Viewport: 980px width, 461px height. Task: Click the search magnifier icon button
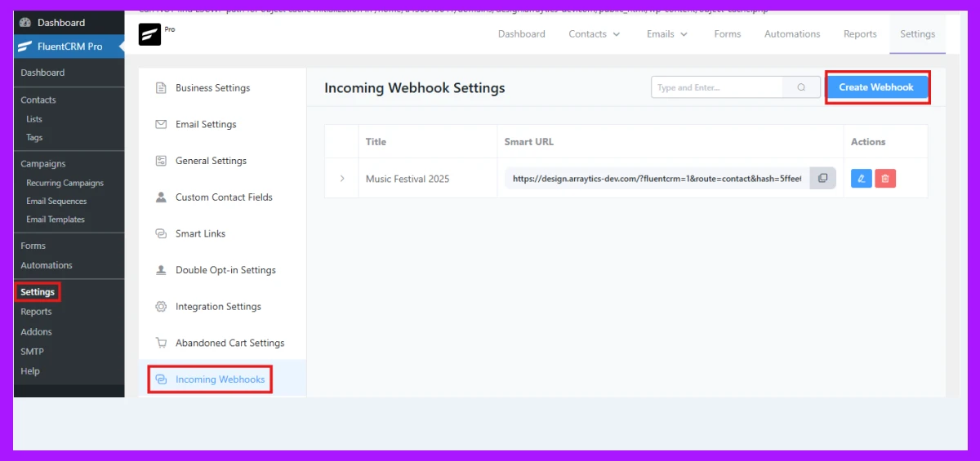pos(802,87)
